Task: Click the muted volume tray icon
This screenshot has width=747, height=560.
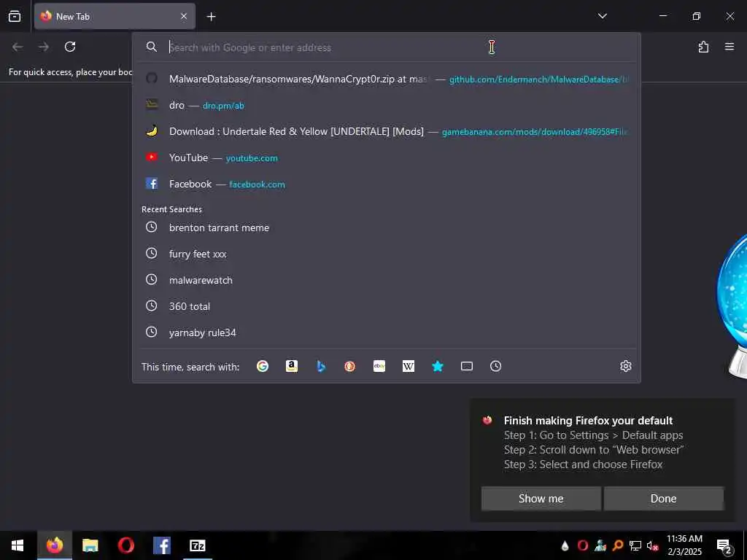Action: click(x=653, y=545)
